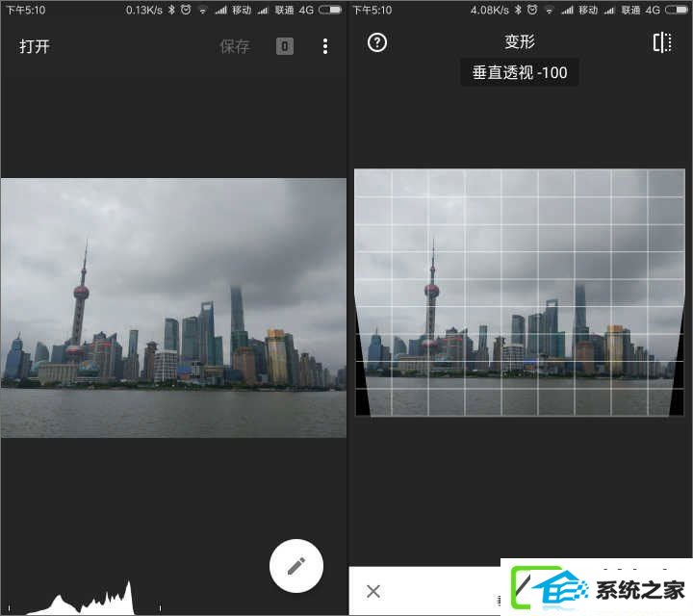The image size is (693, 616).
Task: Tap the skyline photo in main view
Action: (x=173, y=308)
